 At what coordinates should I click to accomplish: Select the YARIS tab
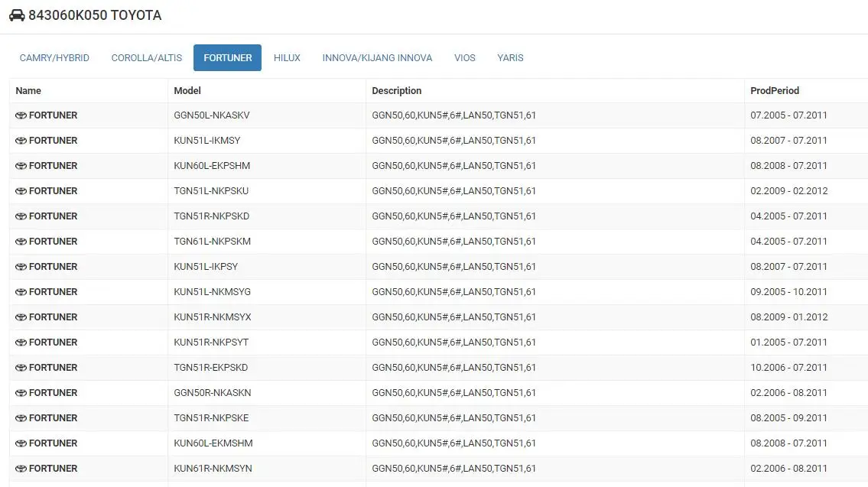(x=510, y=57)
